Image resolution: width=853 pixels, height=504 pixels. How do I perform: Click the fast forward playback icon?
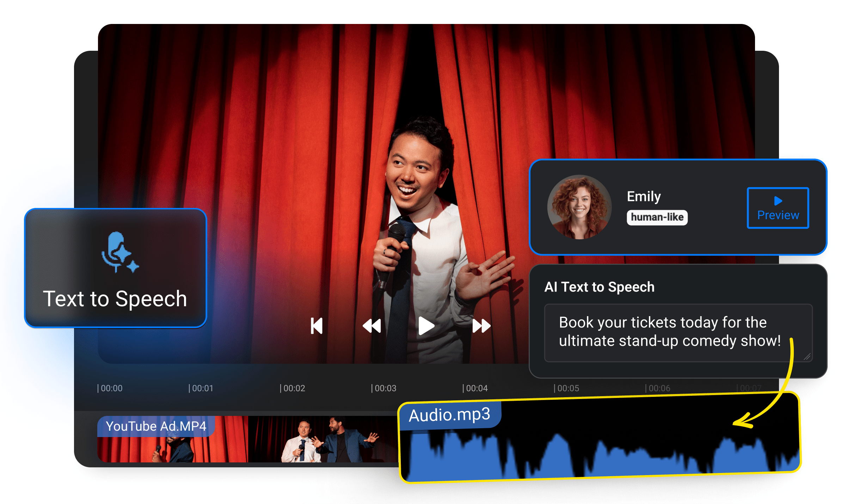(481, 326)
